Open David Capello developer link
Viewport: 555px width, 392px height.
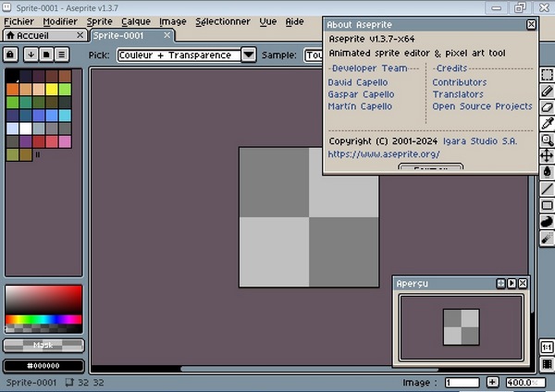[x=358, y=82]
